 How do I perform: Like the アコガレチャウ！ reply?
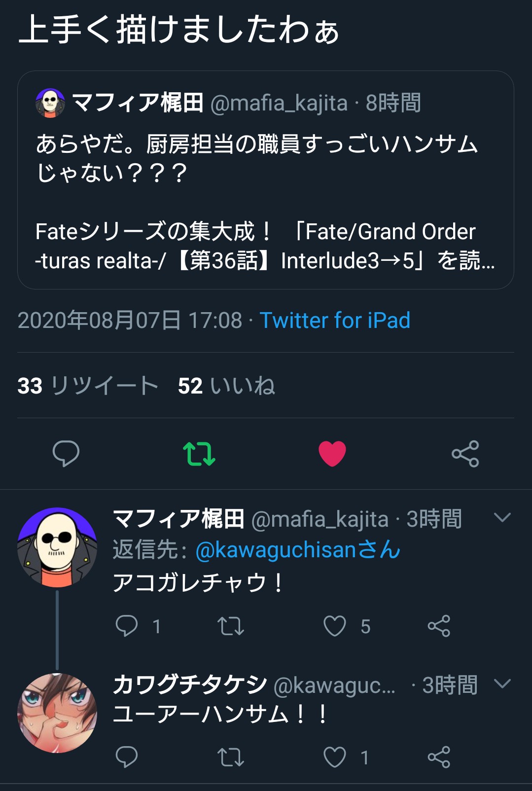(x=335, y=626)
